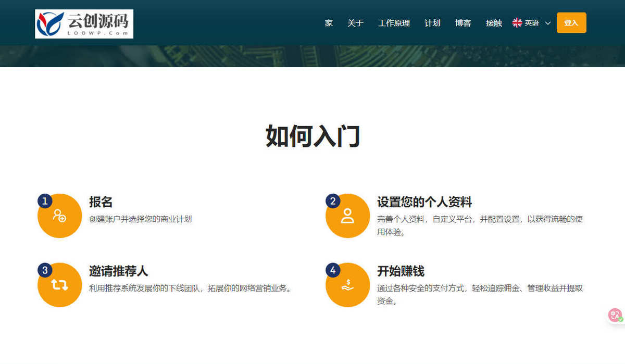Expand the language chevron arrow
This screenshot has width=625, height=364.
click(x=548, y=23)
